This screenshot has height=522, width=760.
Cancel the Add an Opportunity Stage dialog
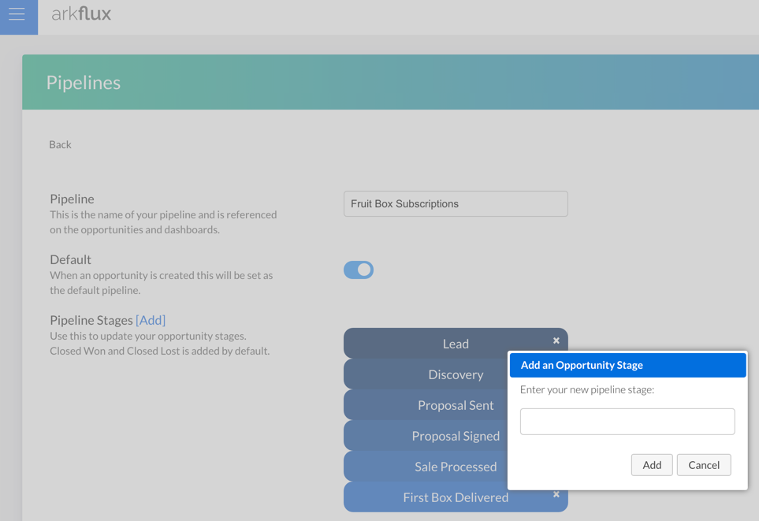[x=703, y=465]
